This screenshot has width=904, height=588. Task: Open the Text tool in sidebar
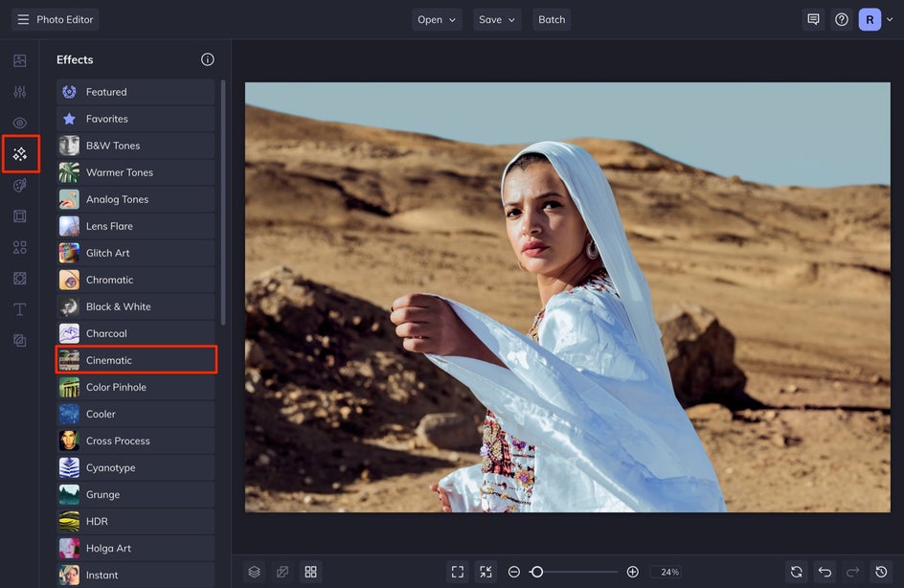[19, 309]
